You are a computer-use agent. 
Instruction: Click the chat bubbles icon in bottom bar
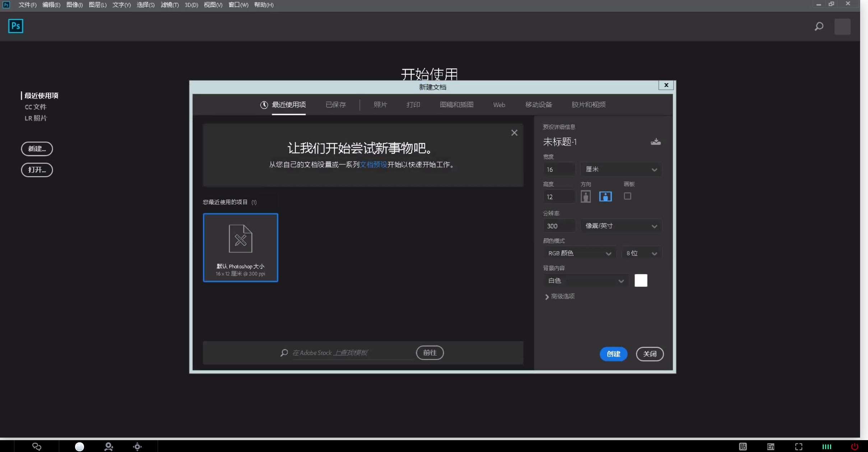pos(37,447)
